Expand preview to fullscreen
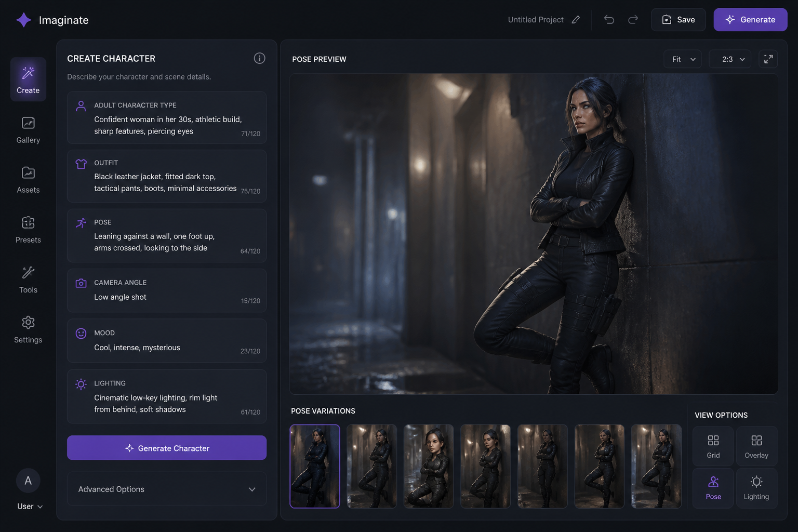This screenshot has width=798, height=532. [x=768, y=59]
